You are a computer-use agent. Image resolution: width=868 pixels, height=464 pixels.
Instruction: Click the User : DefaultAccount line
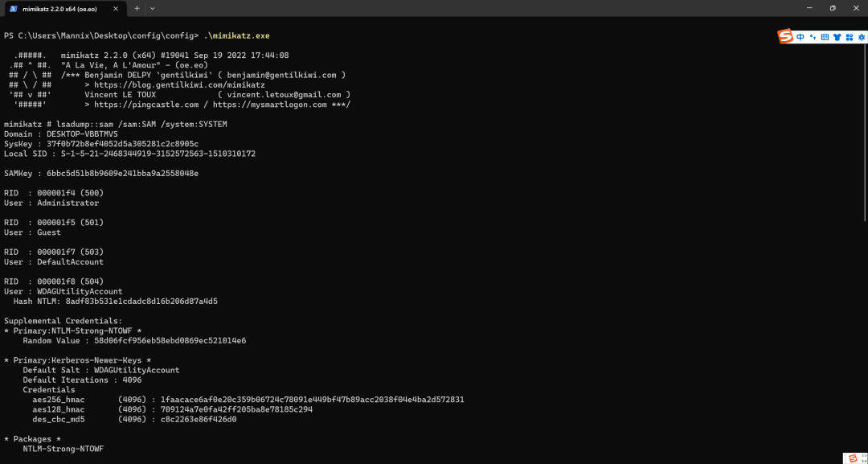pyautogui.click(x=54, y=261)
